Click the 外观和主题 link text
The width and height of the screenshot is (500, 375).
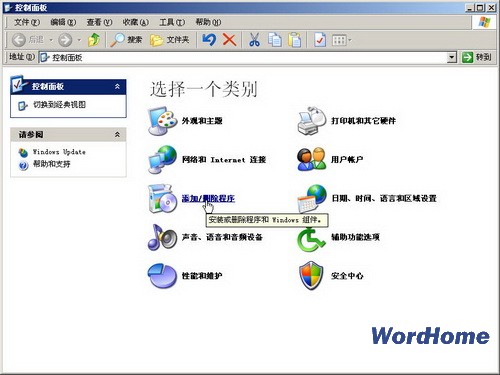(202, 121)
